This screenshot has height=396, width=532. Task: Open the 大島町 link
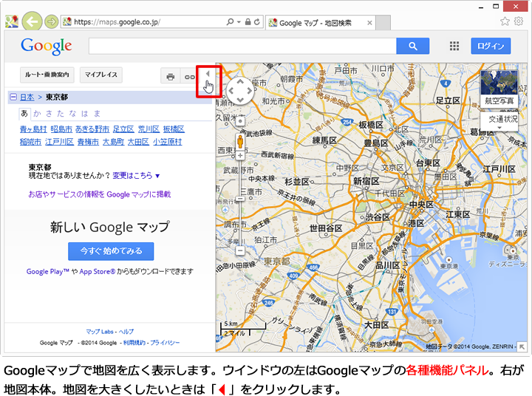pyautogui.click(x=113, y=142)
